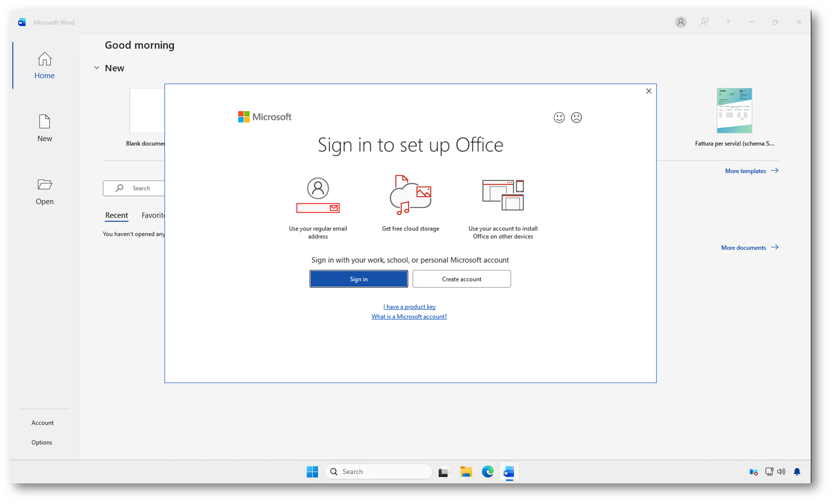Screen dimensions: 832x504
Task: Click the volume icon in system tray
Action: click(x=781, y=472)
